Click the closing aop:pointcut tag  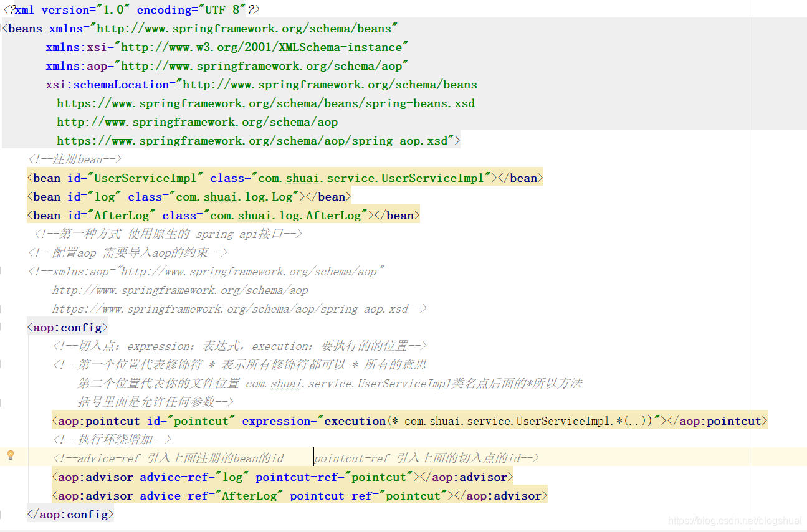(x=717, y=421)
